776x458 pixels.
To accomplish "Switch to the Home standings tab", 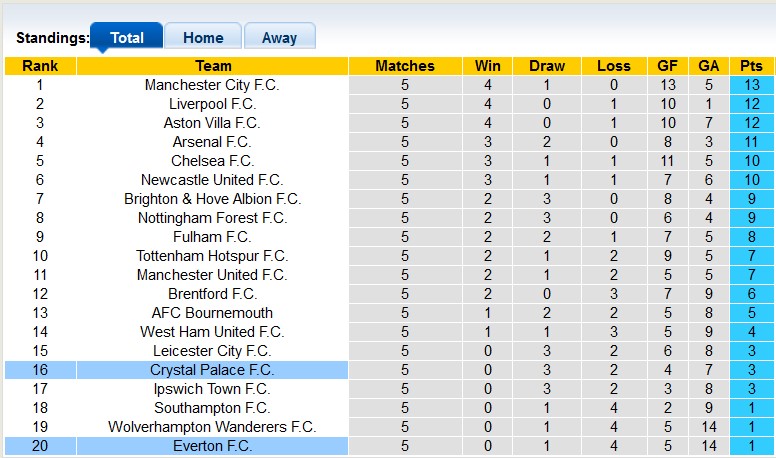I will [x=203, y=38].
